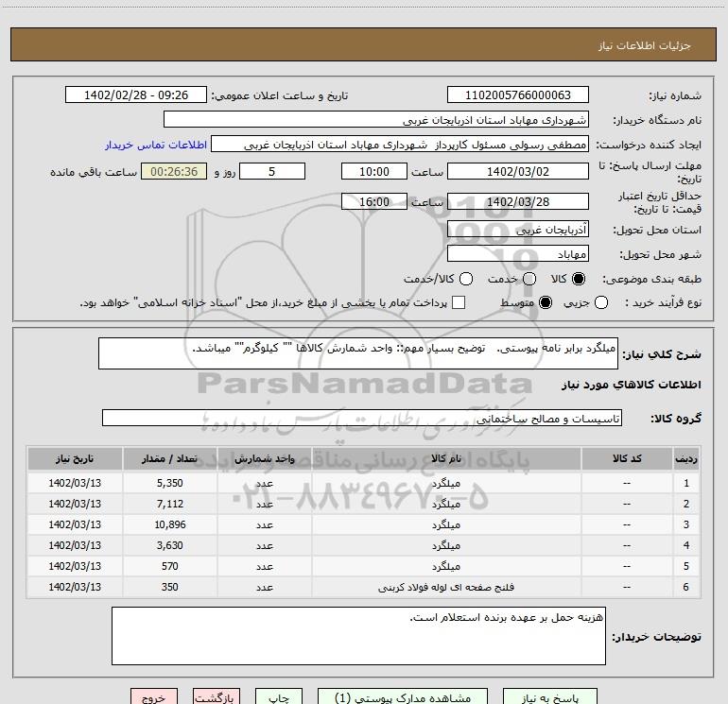Screen dimensions: 728x704
Task: Click quantity 350 in row 6
Action: coord(169,587)
